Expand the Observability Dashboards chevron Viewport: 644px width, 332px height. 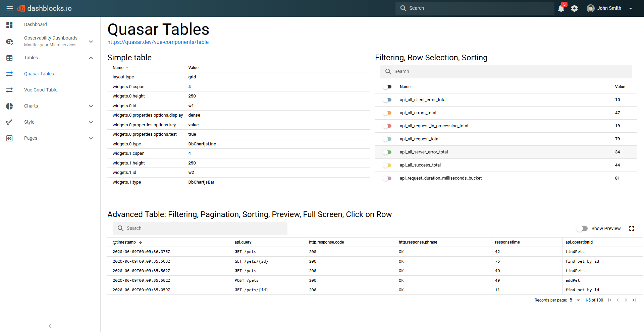[91, 42]
